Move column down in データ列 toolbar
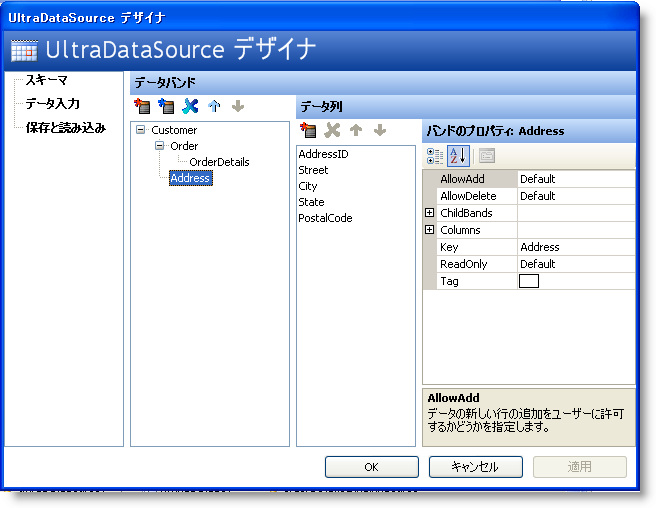The height and width of the screenshot is (508, 656). pos(380,130)
